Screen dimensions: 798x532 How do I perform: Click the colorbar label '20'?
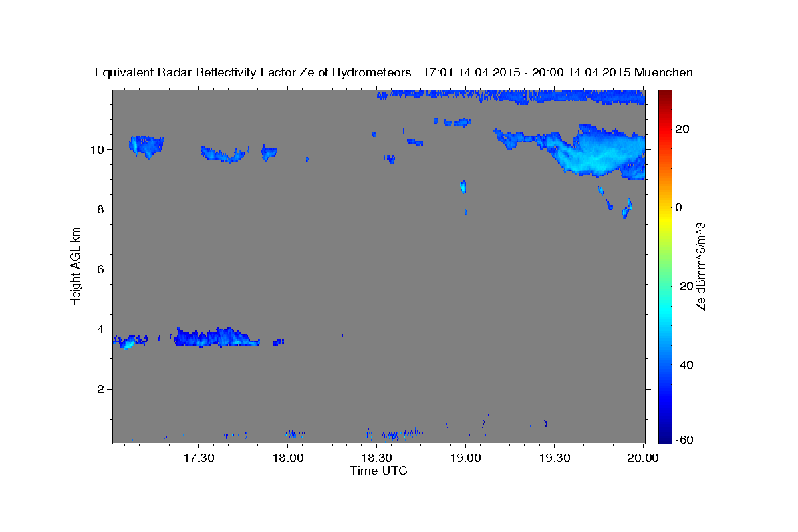[x=682, y=129]
